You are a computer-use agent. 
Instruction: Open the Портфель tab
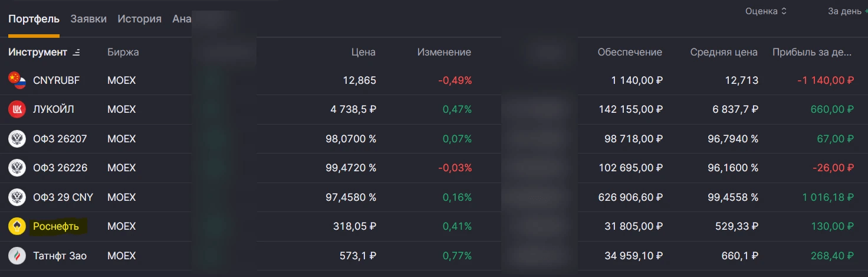[34, 19]
